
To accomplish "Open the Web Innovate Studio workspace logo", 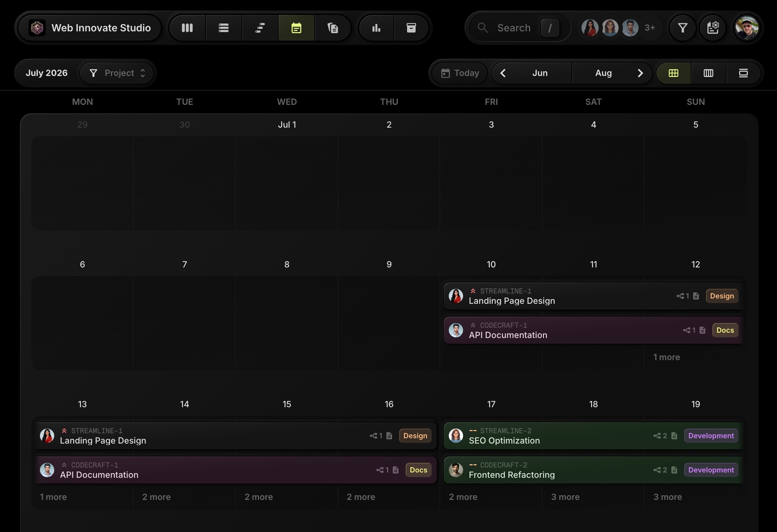I will 37,28.
